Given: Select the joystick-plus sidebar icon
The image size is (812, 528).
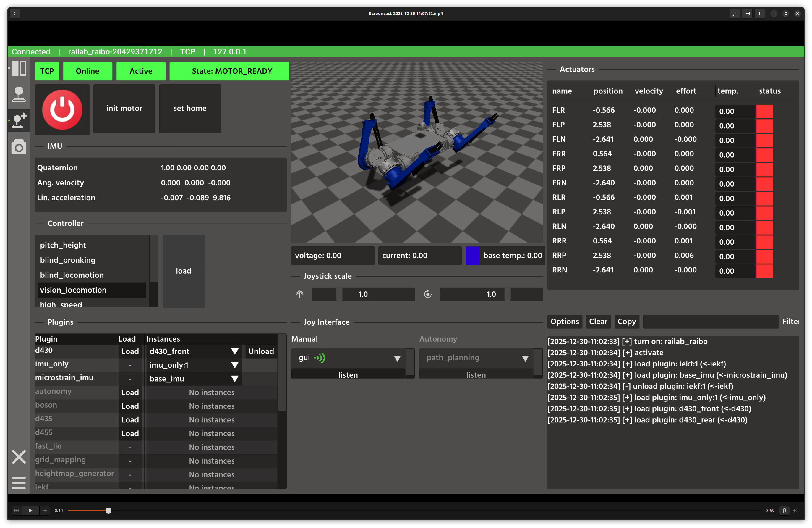Looking at the screenshot, I should coord(19,120).
